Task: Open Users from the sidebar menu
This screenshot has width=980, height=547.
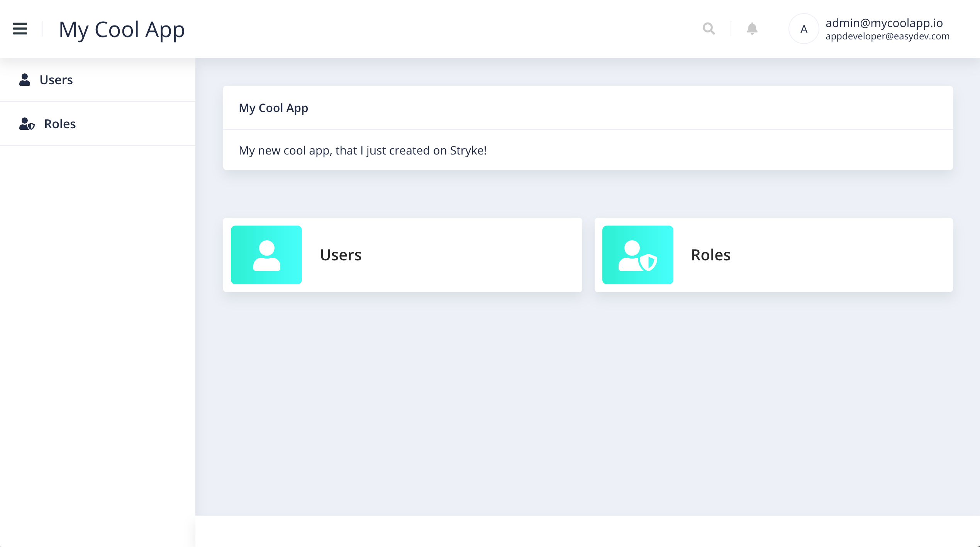Action: pos(98,80)
